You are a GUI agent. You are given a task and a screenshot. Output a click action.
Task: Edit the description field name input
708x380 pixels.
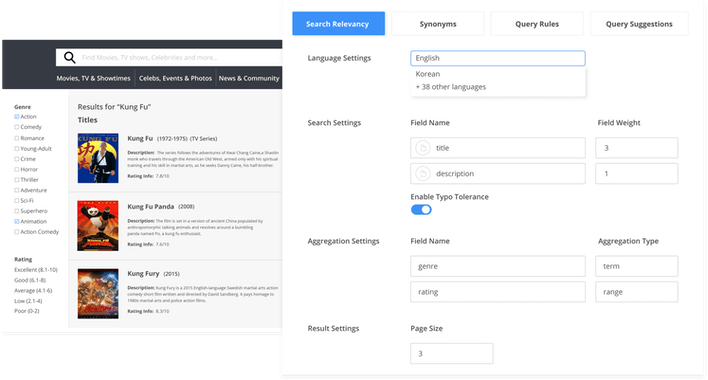[x=498, y=174]
